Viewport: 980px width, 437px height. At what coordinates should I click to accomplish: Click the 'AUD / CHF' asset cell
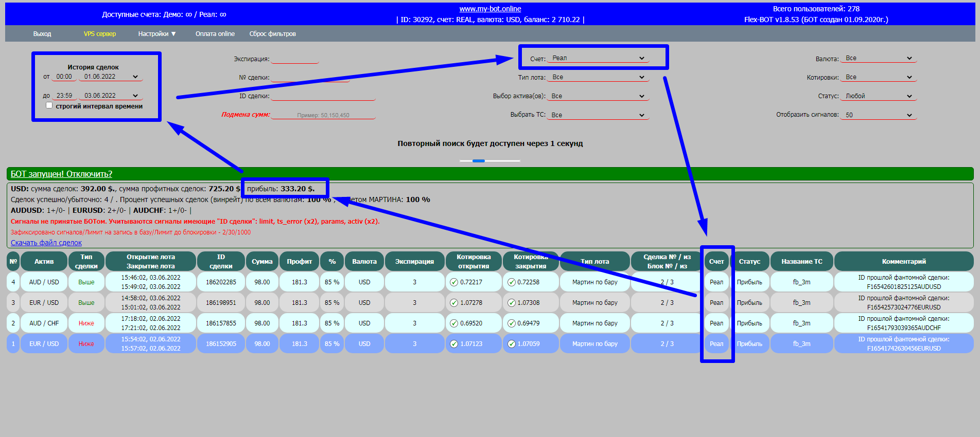click(44, 323)
